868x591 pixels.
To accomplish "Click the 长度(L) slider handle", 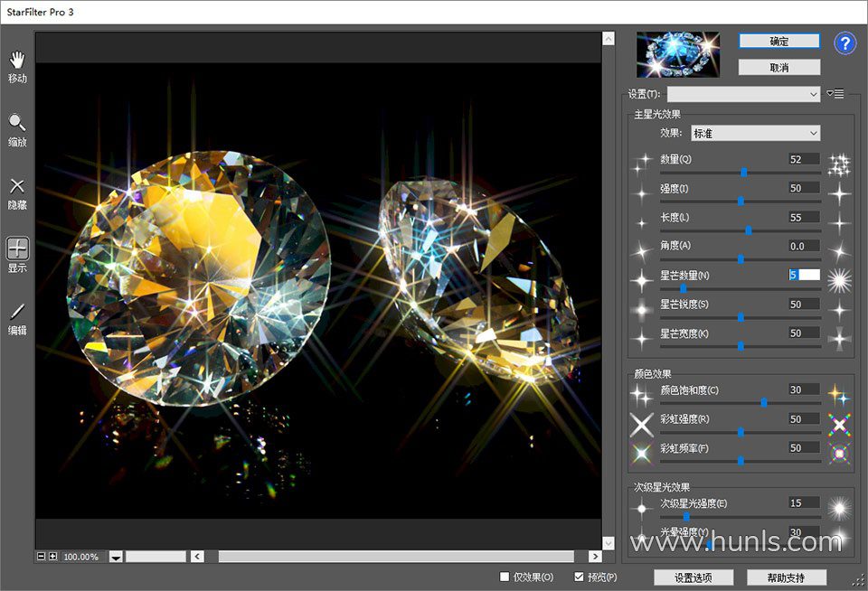I will 749,230.
